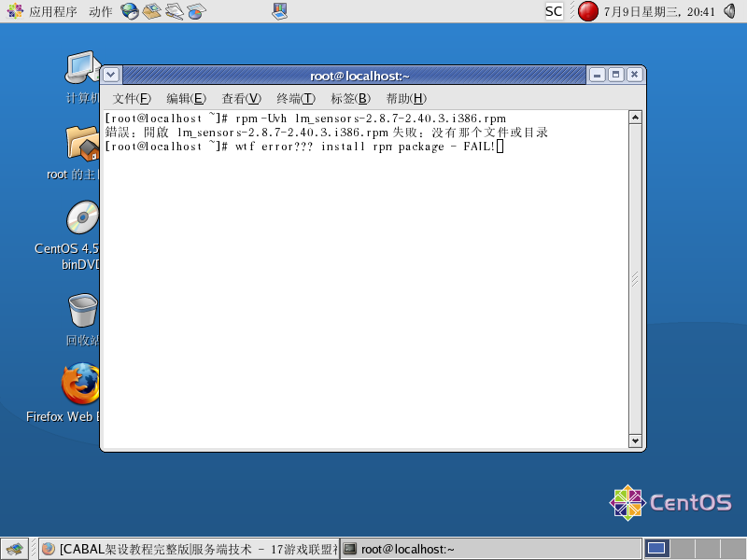
Task: Switch to CABAL Firefox window in taskbar
Action: [189, 549]
